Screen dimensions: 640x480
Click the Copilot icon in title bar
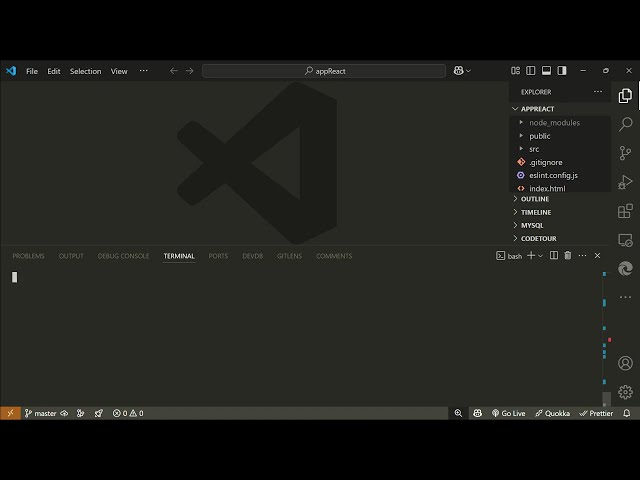click(458, 71)
